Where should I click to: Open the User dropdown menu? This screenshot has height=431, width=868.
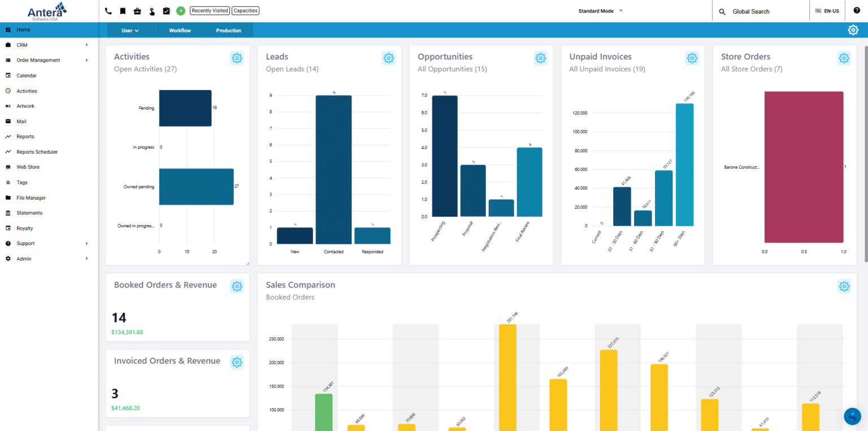pyautogui.click(x=130, y=30)
